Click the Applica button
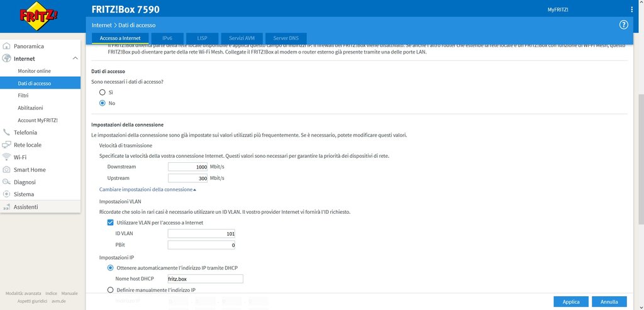The height and width of the screenshot is (310, 644). point(571,302)
